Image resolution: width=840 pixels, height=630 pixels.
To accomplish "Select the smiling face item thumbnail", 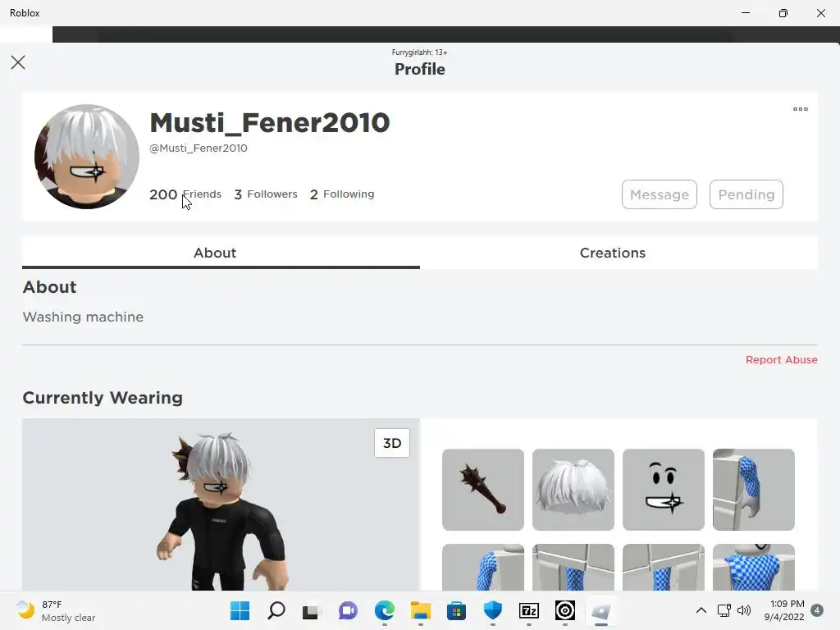I will tap(664, 490).
